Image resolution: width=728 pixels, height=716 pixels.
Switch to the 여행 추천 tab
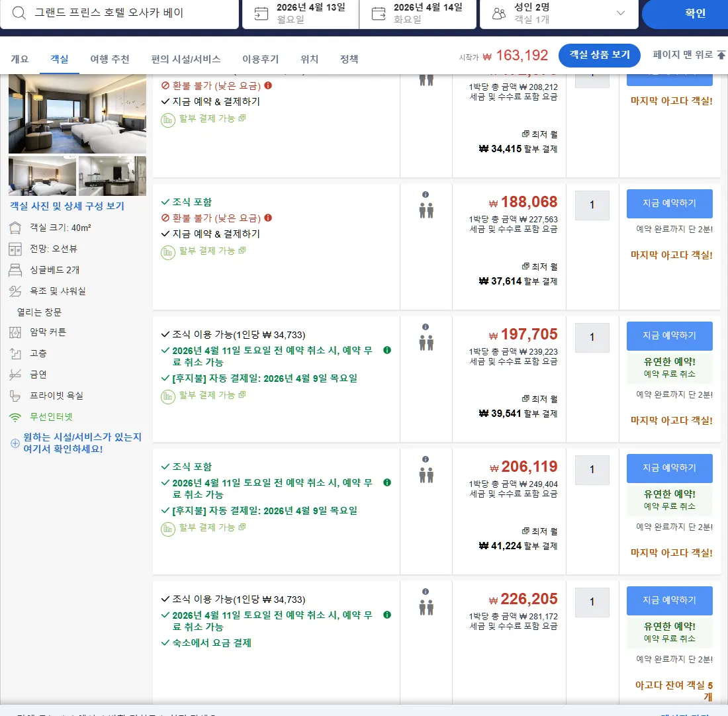110,59
